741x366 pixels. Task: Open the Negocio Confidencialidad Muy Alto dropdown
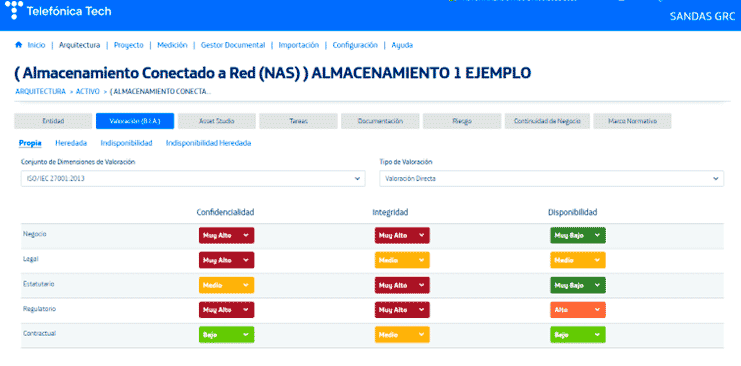(x=226, y=235)
